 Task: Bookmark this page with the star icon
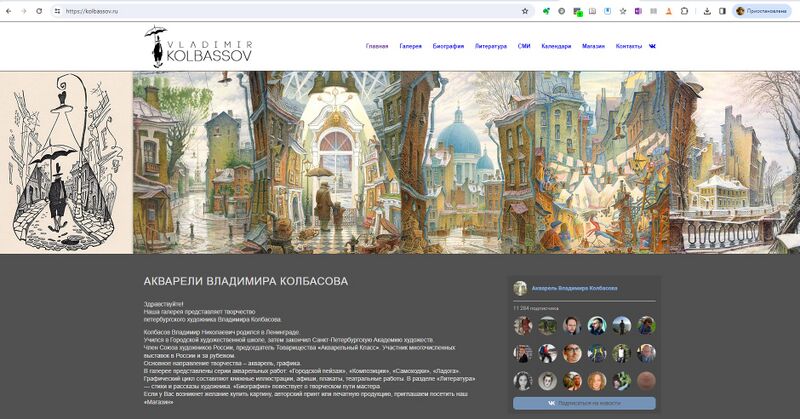click(524, 11)
